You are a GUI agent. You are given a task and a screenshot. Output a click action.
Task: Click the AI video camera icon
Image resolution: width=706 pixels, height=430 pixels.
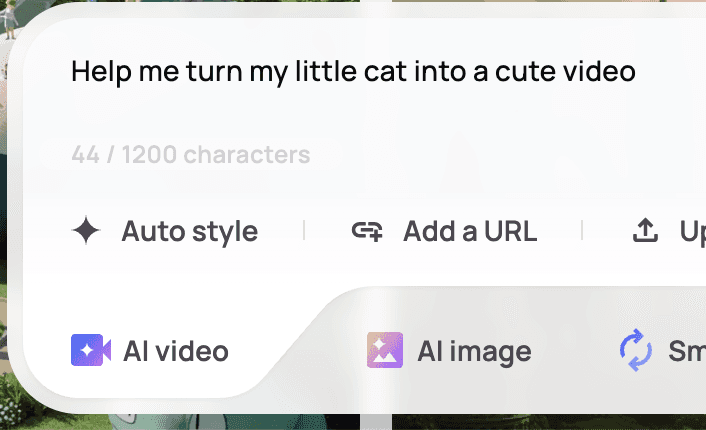coord(91,350)
